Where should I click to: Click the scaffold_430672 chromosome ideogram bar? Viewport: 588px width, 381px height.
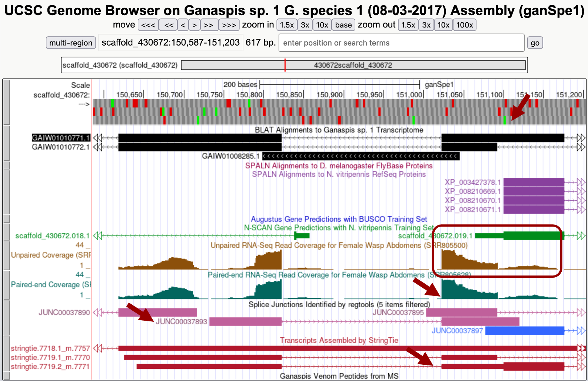tap(353, 65)
